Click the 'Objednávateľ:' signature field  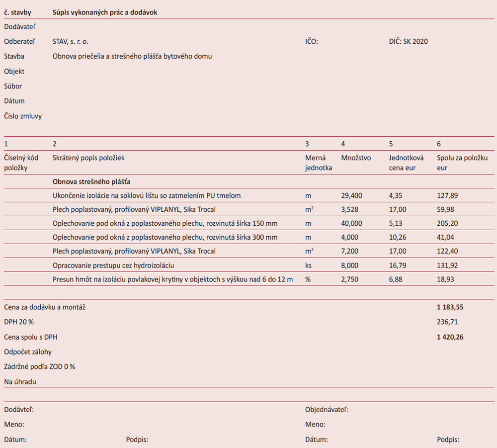(x=326, y=410)
